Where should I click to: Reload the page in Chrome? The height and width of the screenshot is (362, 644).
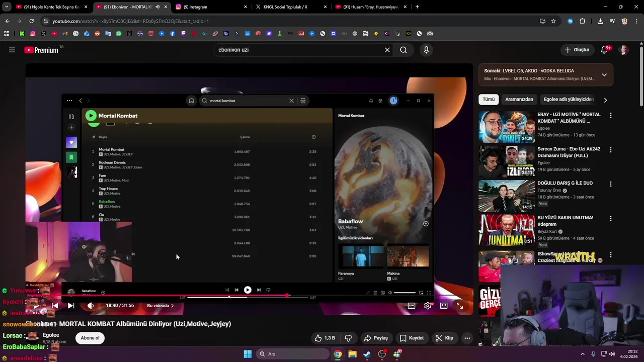[x=31, y=21]
